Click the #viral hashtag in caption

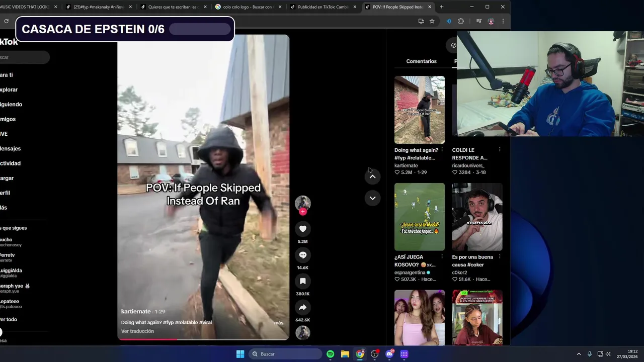tap(205, 323)
